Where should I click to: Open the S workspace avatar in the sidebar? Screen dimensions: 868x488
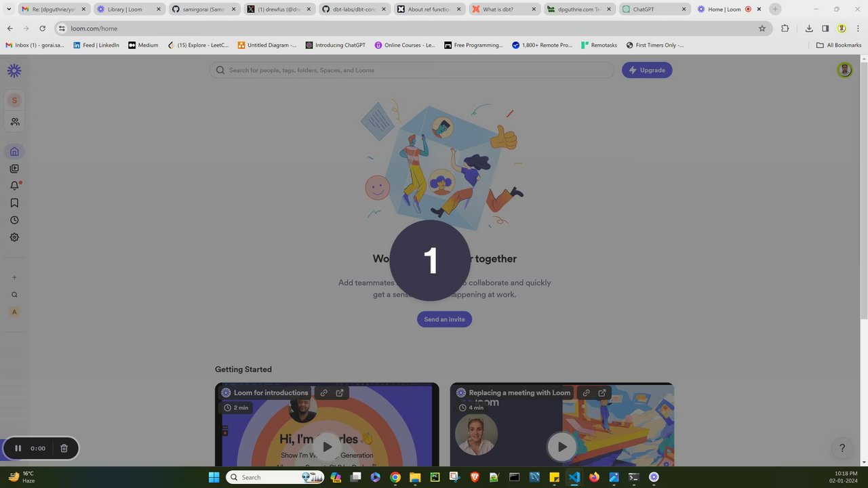pos(14,100)
